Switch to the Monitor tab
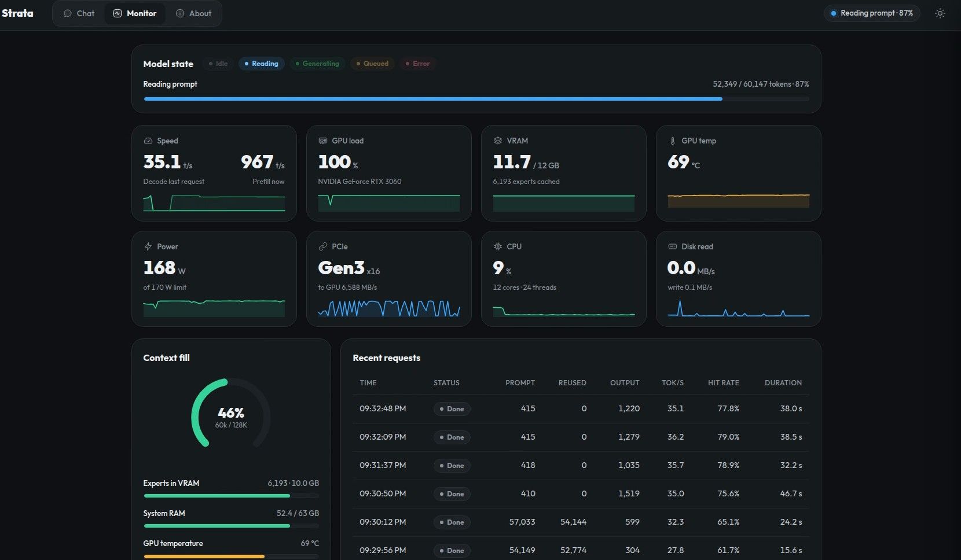Image resolution: width=961 pixels, height=560 pixels. click(135, 13)
